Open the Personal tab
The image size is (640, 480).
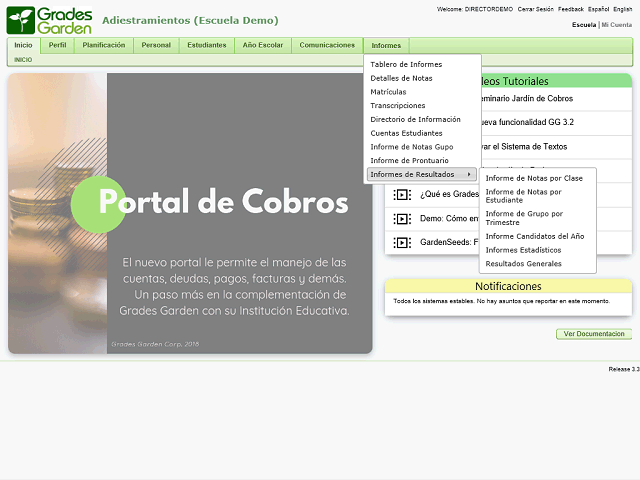(x=156, y=45)
